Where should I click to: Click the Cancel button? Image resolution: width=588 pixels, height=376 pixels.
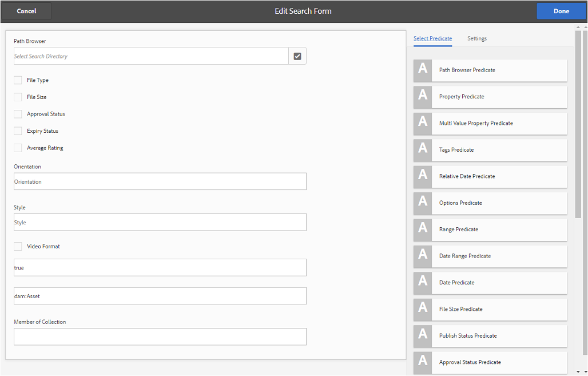pyautogui.click(x=27, y=11)
